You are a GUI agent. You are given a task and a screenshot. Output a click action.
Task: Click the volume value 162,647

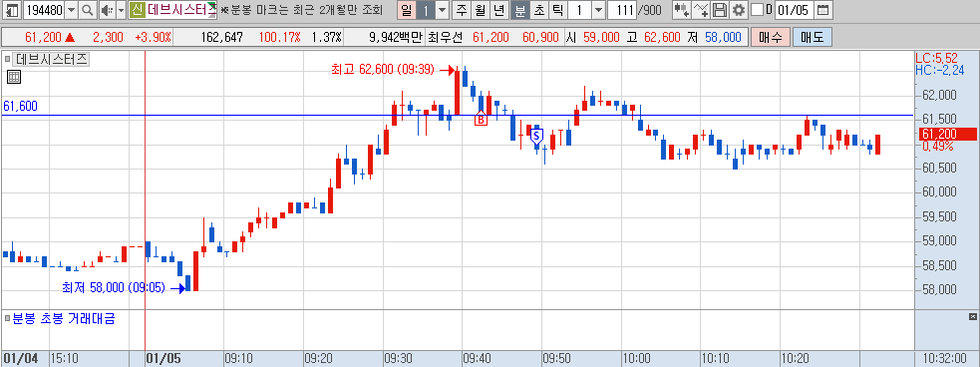[222, 37]
